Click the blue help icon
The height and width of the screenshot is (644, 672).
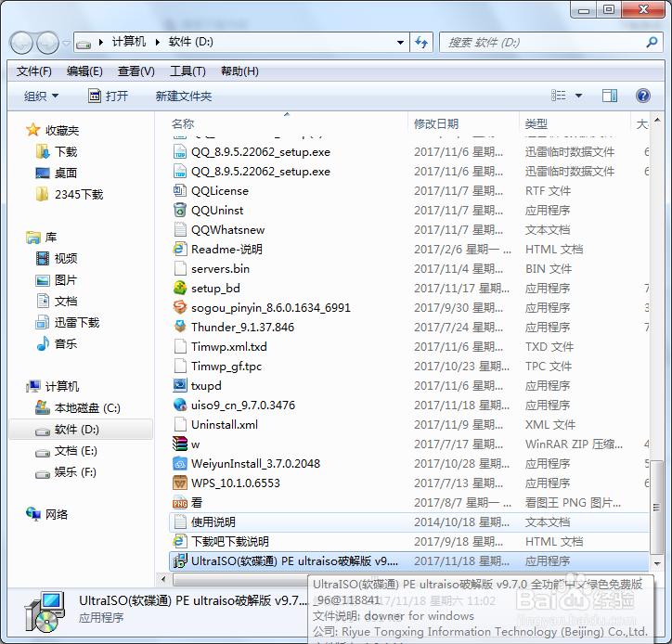click(643, 96)
